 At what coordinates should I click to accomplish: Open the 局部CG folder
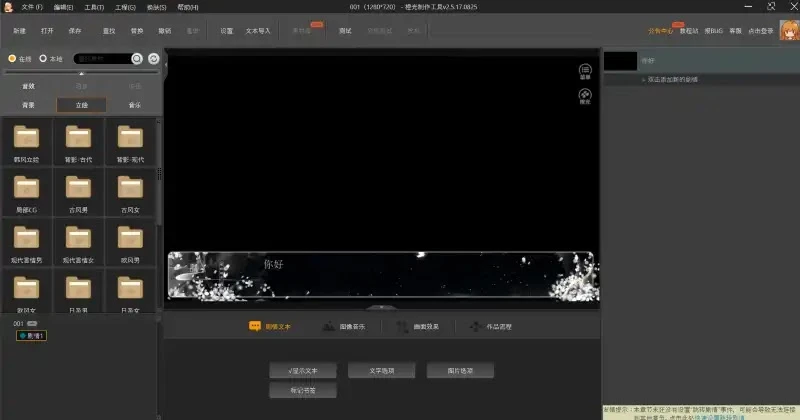(27, 193)
